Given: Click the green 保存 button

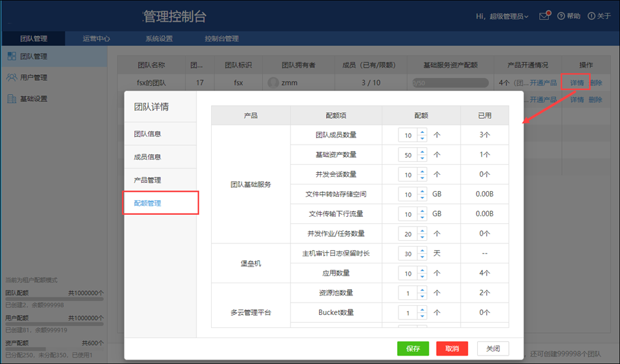Looking at the screenshot, I should [x=413, y=349].
